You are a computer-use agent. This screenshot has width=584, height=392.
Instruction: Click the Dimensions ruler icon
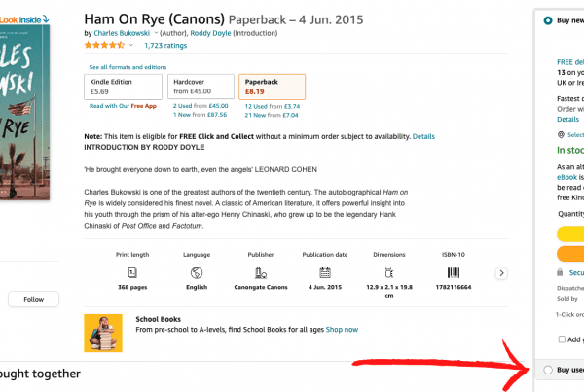pyautogui.click(x=388, y=273)
